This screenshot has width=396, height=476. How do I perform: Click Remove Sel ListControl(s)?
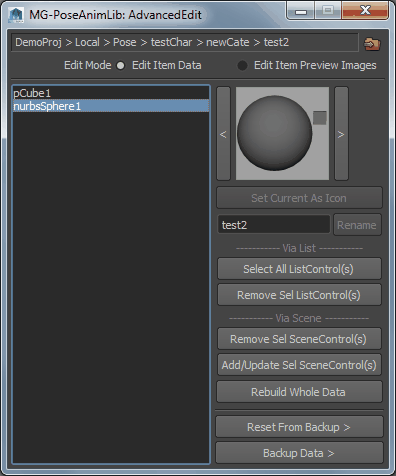299,295
